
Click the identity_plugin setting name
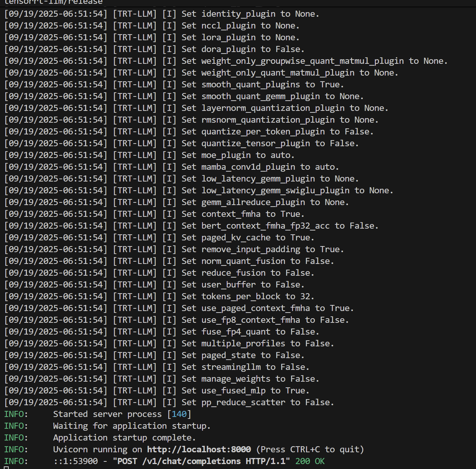point(238,14)
